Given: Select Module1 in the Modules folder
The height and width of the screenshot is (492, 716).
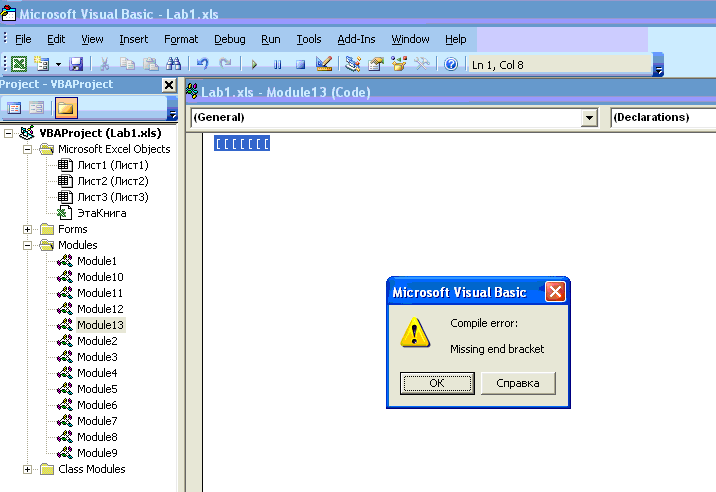Looking at the screenshot, I should click(x=97, y=261).
